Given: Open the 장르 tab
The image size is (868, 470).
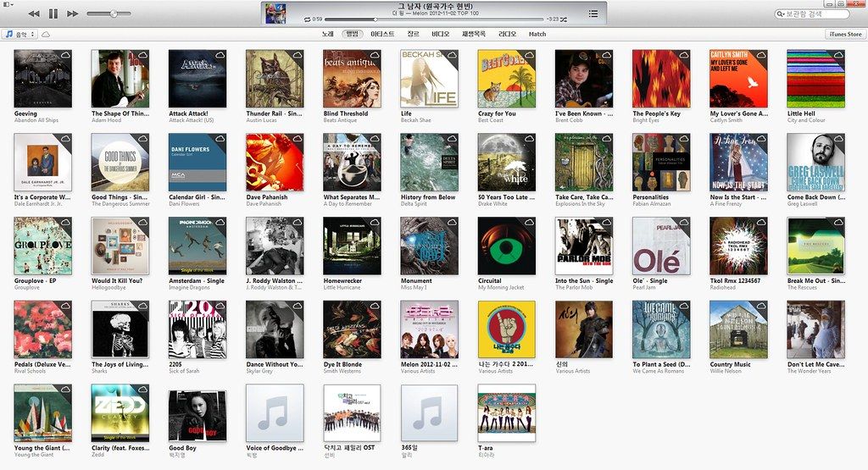Looking at the screenshot, I should tap(413, 34).
